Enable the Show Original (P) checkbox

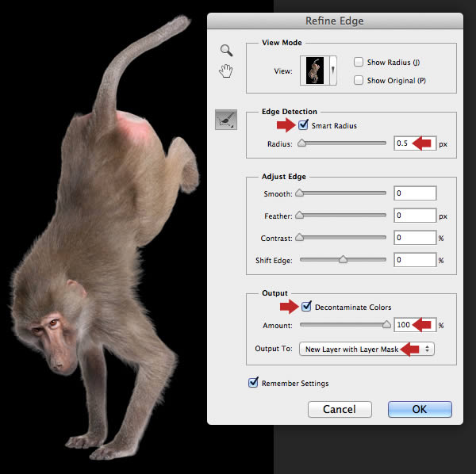point(359,80)
